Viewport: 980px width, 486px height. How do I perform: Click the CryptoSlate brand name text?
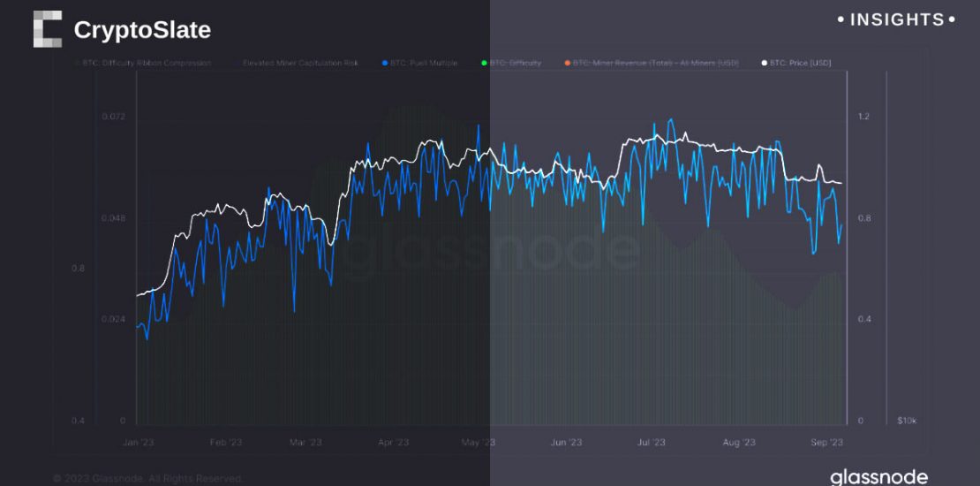point(142,30)
